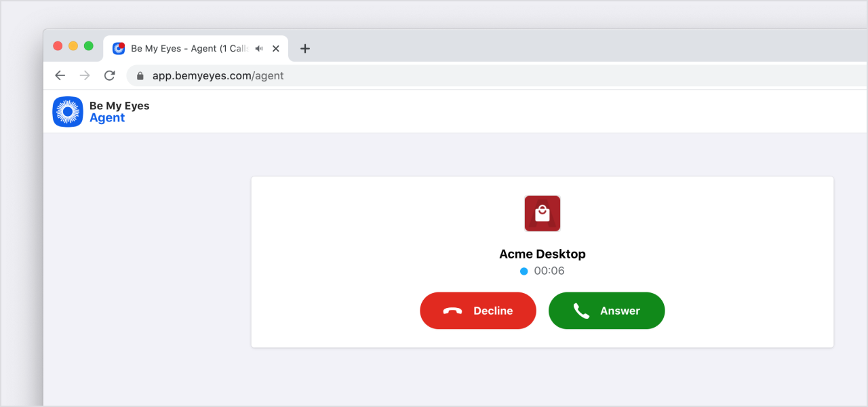
Task: Click the address bar showing app.bemyeyes.com/agent
Action: (496, 76)
